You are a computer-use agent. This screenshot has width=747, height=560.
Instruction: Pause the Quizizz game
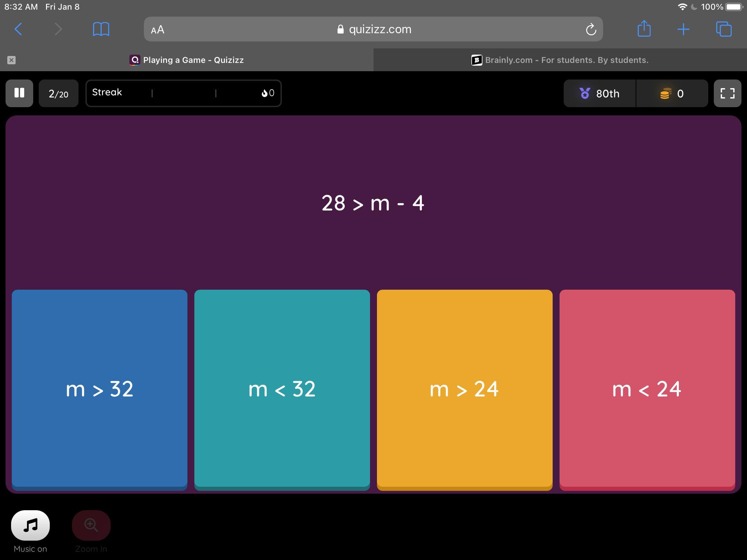19,93
